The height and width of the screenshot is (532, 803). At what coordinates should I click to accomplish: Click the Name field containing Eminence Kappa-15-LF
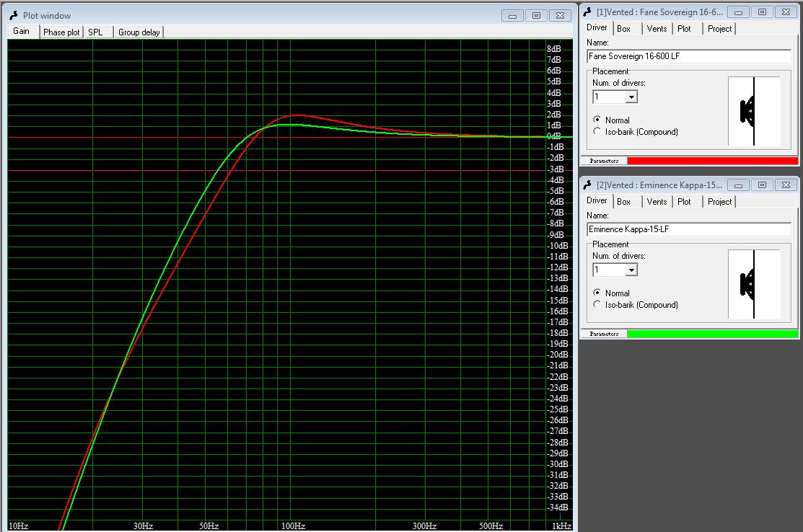pos(689,229)
